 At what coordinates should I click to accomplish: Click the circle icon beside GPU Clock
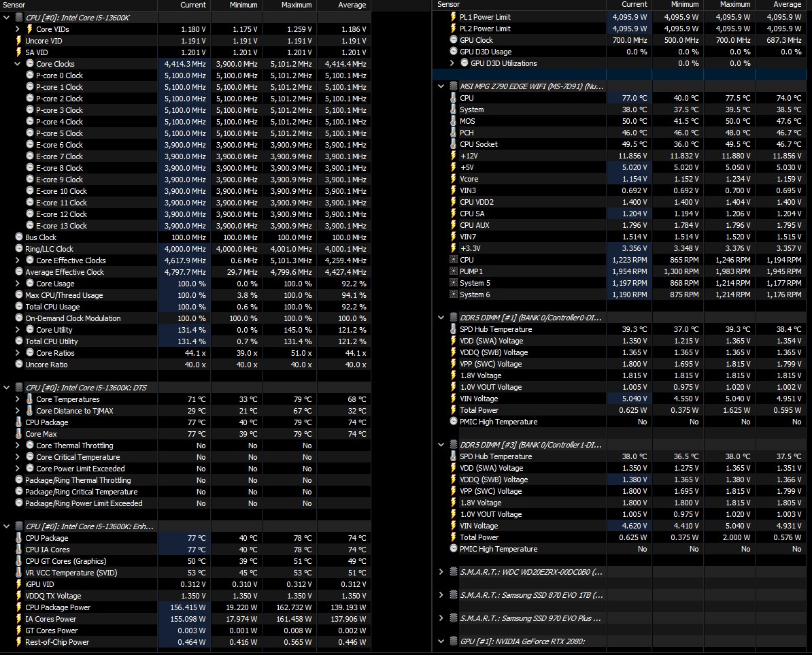(454, 40)
